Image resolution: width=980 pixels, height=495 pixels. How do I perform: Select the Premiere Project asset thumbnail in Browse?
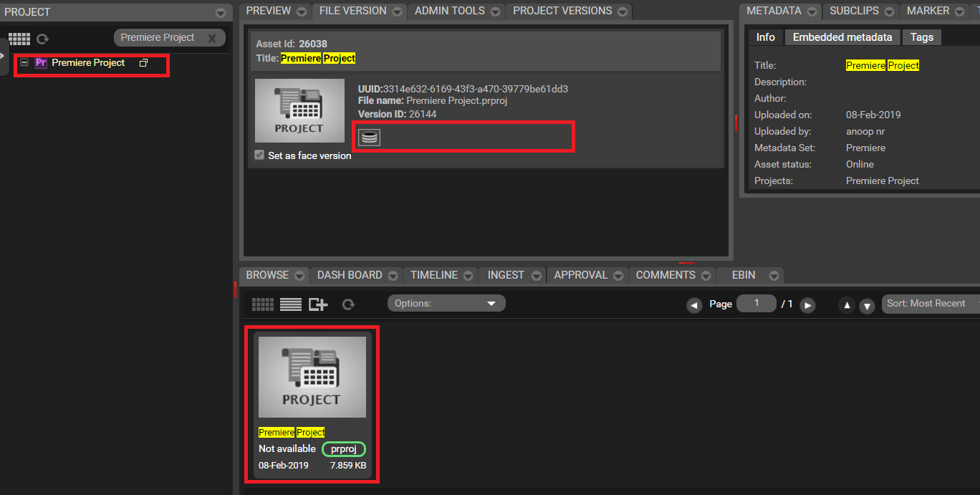click(x=312, y=377)
